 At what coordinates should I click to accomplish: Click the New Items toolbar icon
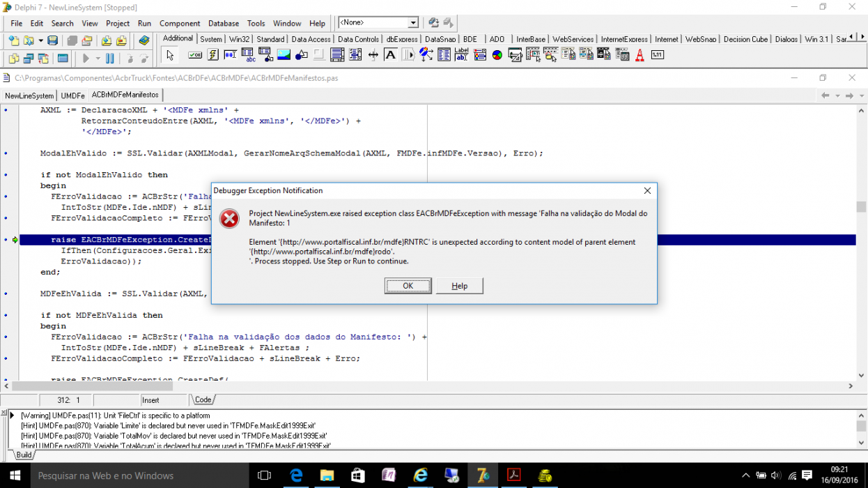click(13, 40)
